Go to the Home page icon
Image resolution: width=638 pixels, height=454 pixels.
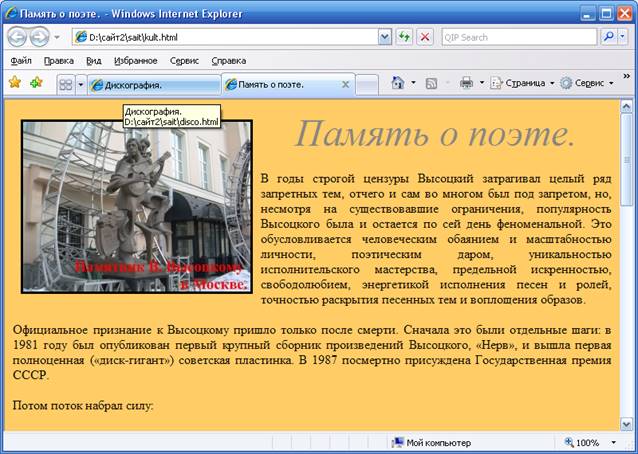pos(397,83)
